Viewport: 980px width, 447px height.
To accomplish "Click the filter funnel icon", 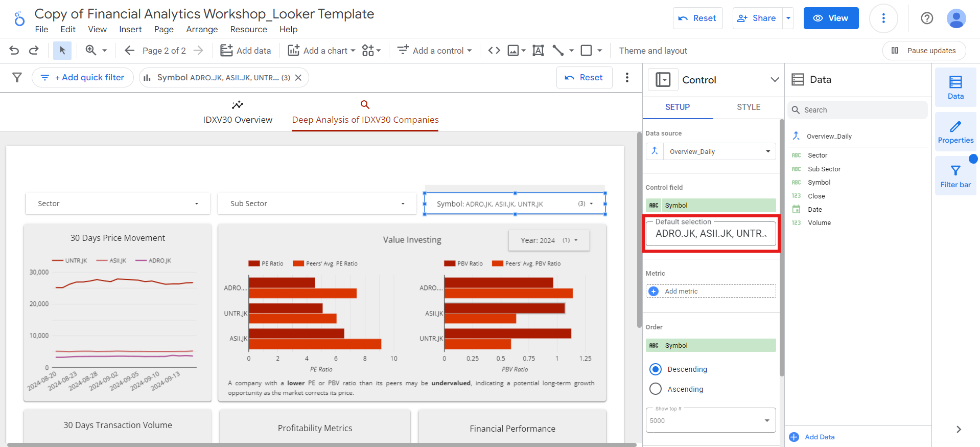I will point(17,77).
